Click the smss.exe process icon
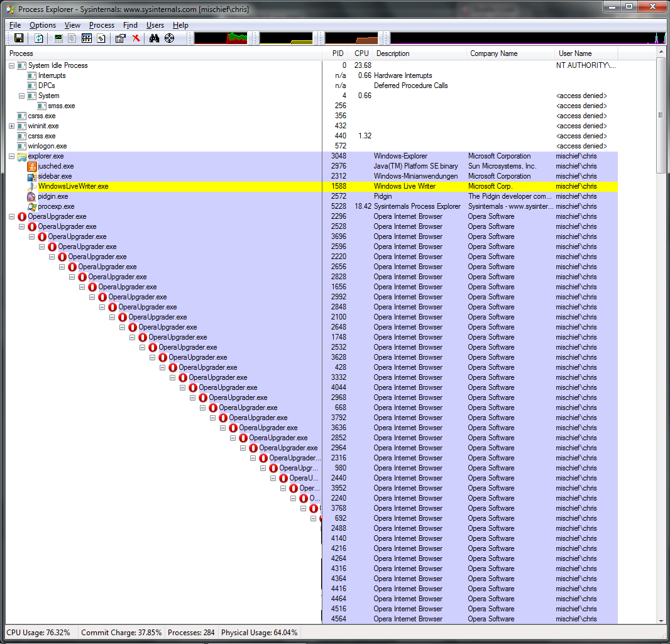 point(41,106)
